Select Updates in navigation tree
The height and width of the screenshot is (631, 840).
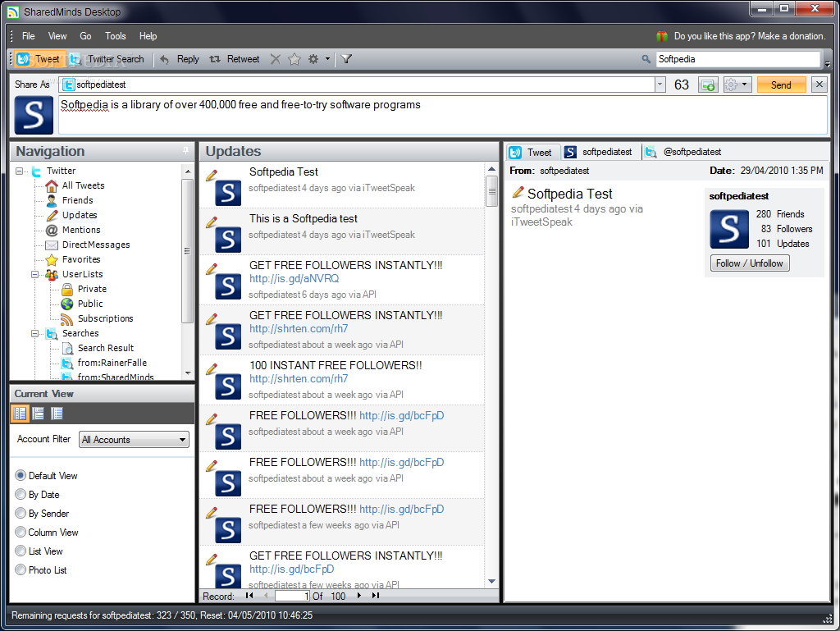pos(80,215)
